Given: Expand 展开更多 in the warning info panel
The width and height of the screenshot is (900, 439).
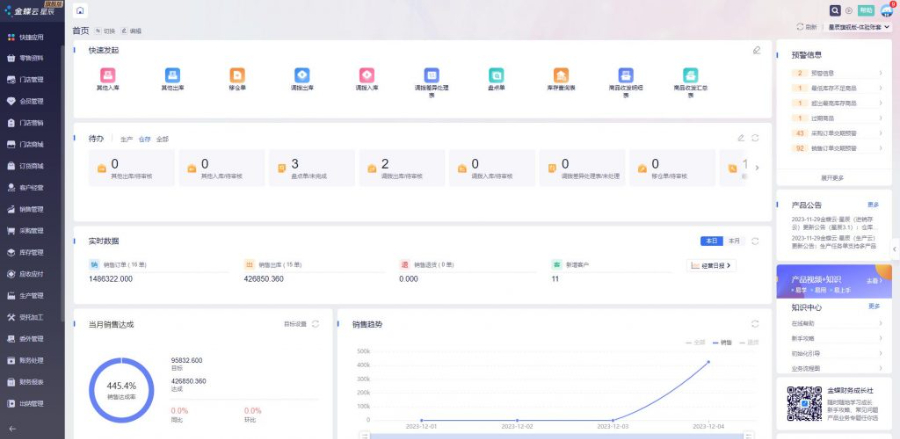Looking at the screenshot, I should (x=831, y=178).
